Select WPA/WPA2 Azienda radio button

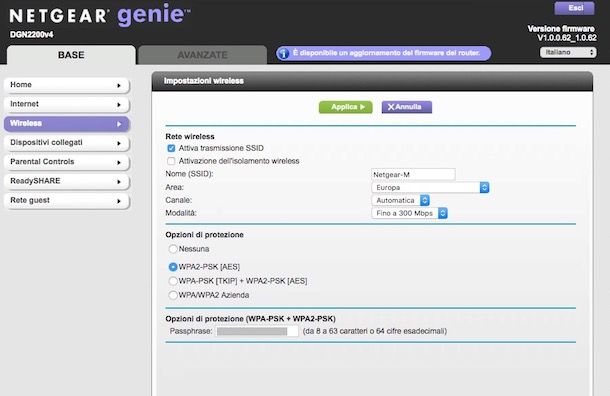pyautogui.click(x=173, y=295)
